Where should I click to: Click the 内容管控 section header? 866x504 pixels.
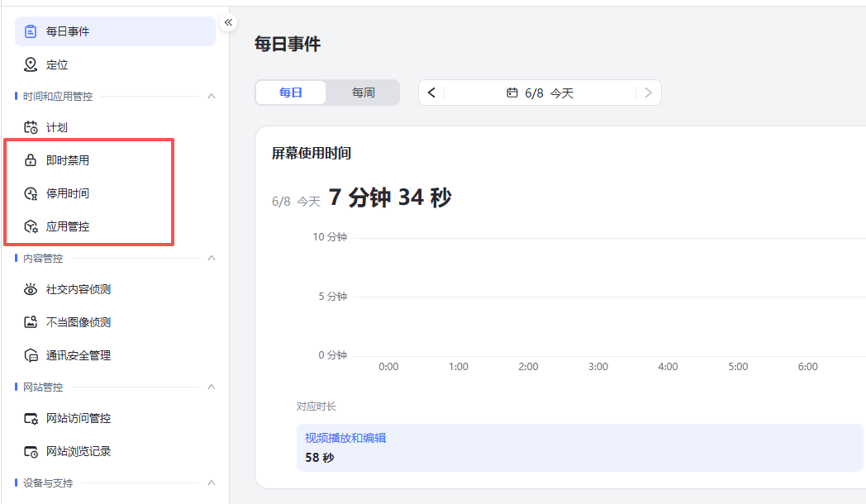[42, 258]
